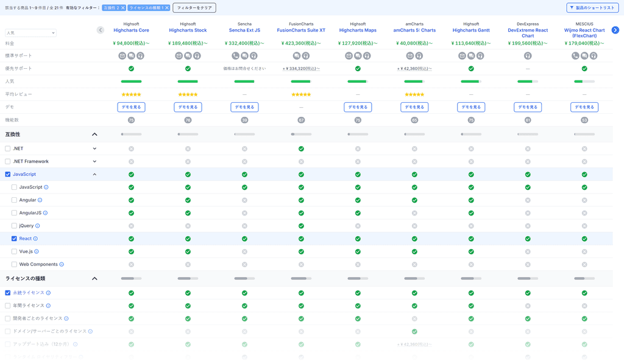Expand the .NET row chevron

click(94, 149)
